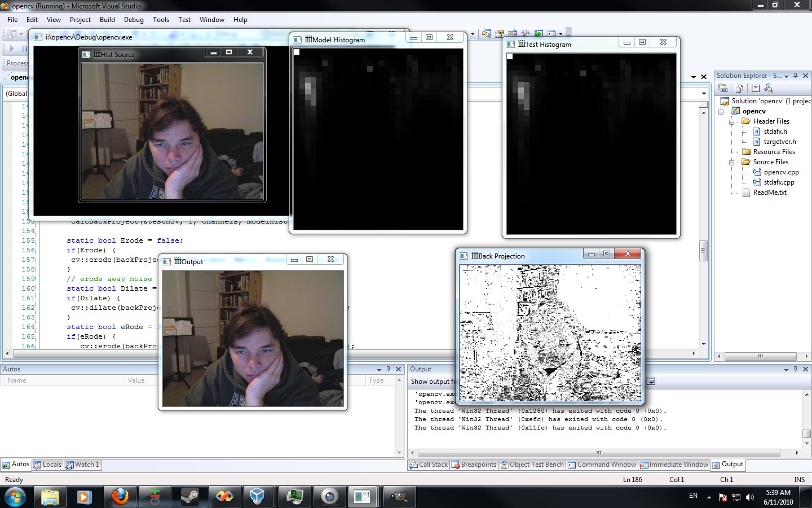812x508 pixels.
Task: Click Solution Explorer Properties icon
Action: pos(723,88)
